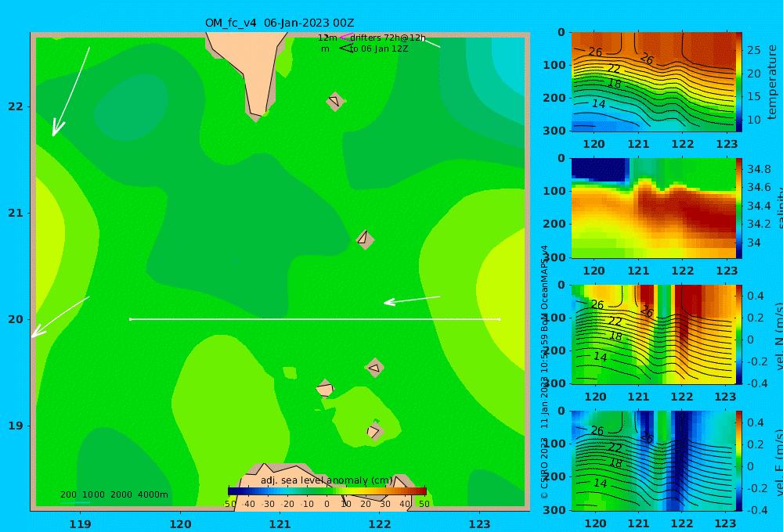Viewport: 783px width, 532px height.
Task: Click the 'drifters 72h@12h' legend label
Action: [x=388, y=38]
